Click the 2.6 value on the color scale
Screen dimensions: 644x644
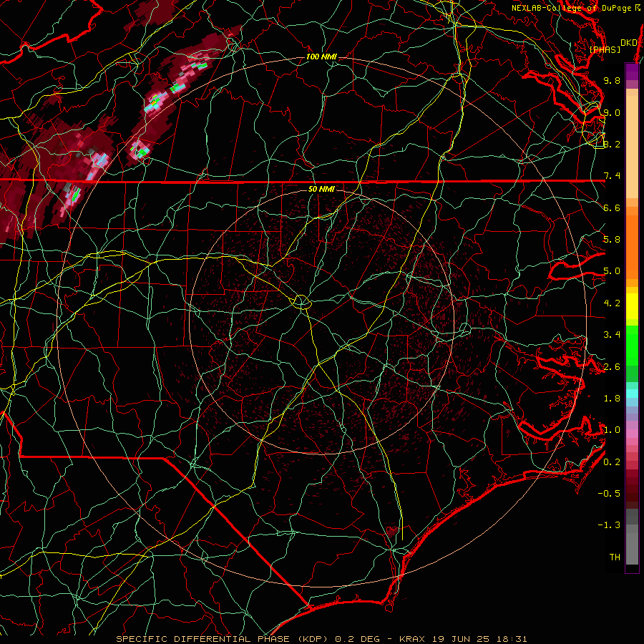[x=612, y=367]
